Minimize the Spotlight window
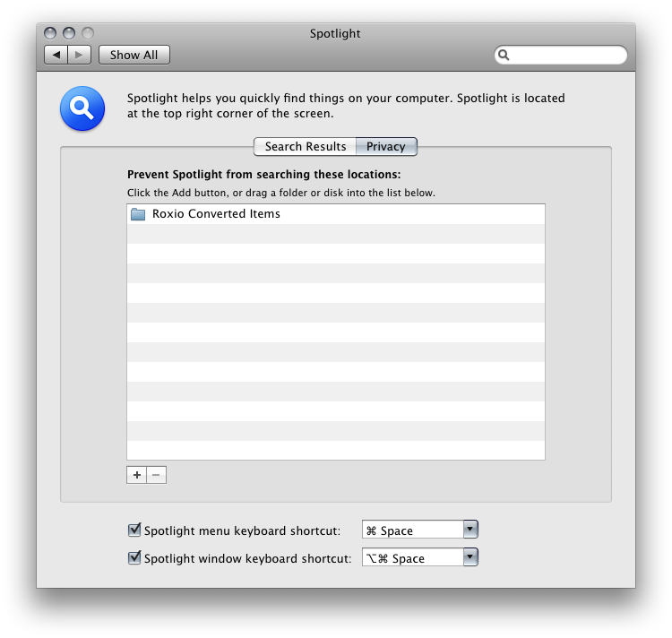672x638 pixels. [69, 33]
